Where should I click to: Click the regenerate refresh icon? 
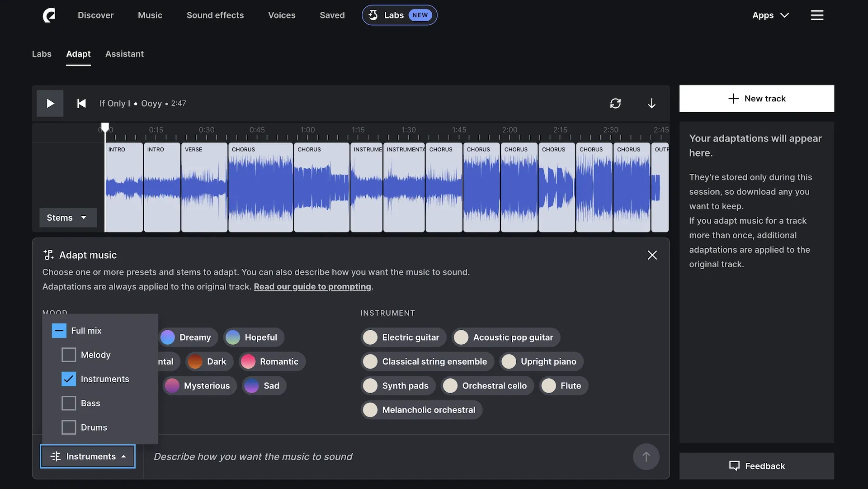[x=615, y=104]
